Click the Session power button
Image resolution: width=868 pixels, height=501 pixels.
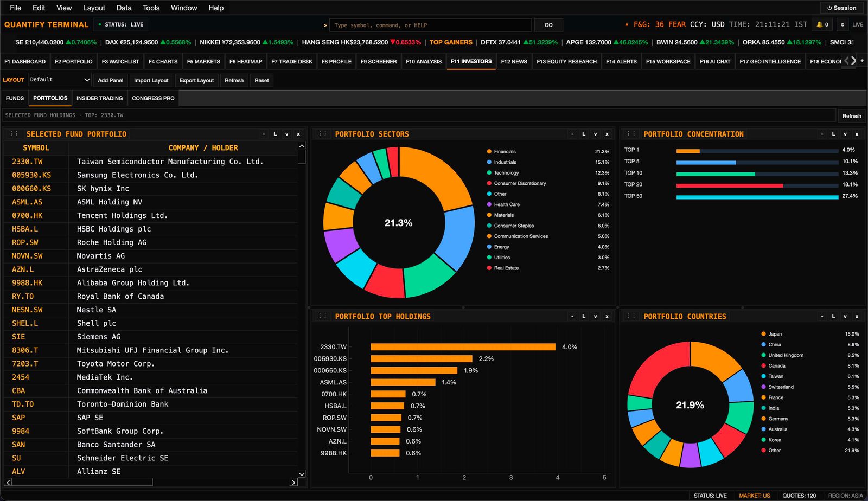tap(841, 8)
